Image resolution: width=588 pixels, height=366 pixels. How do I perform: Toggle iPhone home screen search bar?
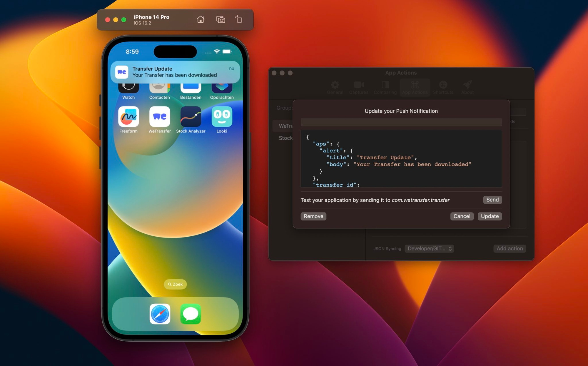tap(175, 284)
